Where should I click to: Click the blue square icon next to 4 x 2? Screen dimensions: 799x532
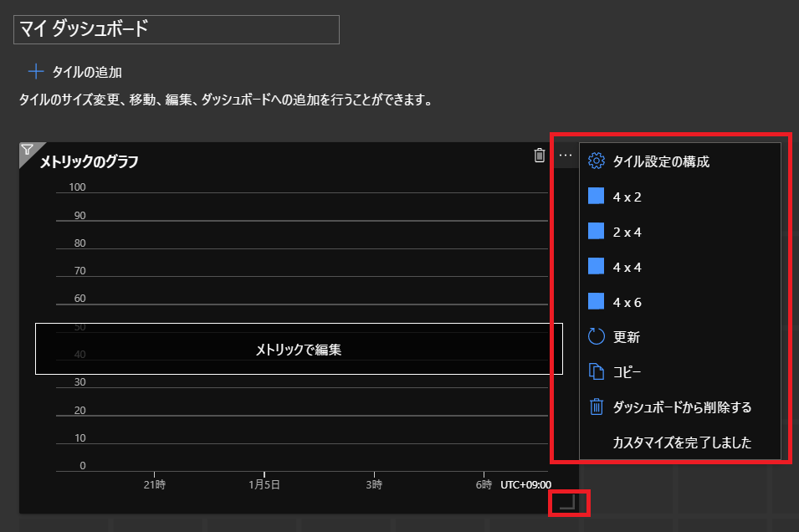pos(596,197)
